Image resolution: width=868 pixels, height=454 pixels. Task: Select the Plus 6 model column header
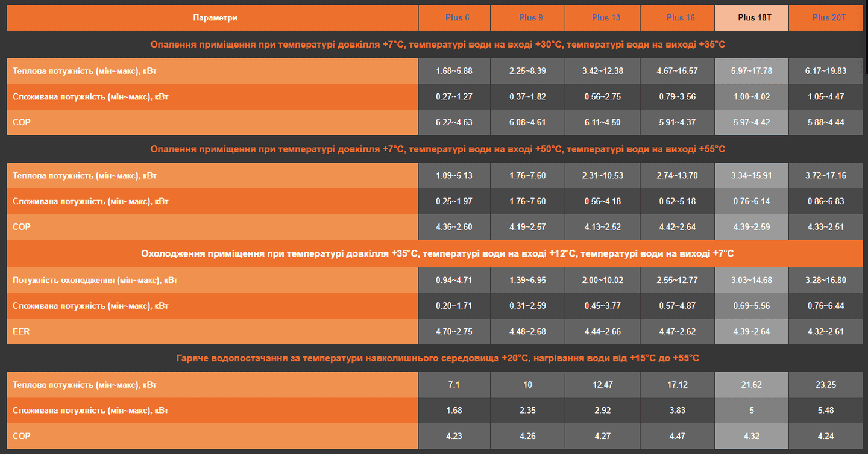(x=458, y=17)
